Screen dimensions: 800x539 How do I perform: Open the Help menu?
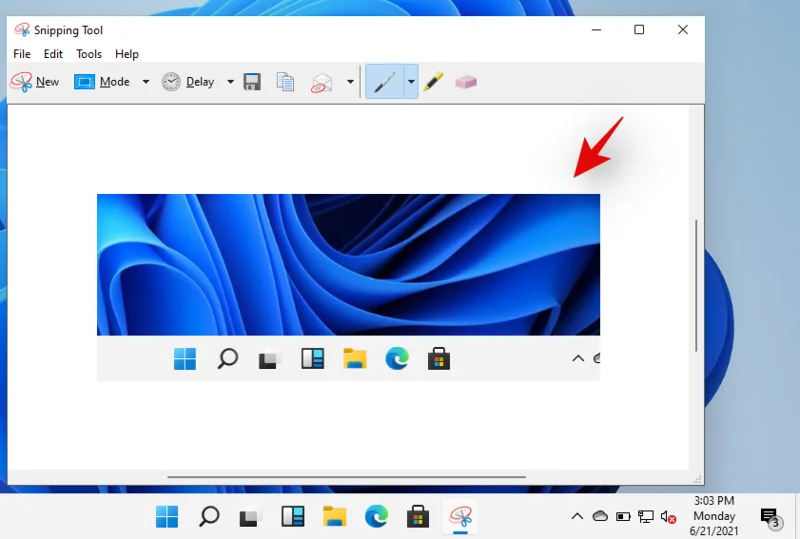[x=127, y=54]
